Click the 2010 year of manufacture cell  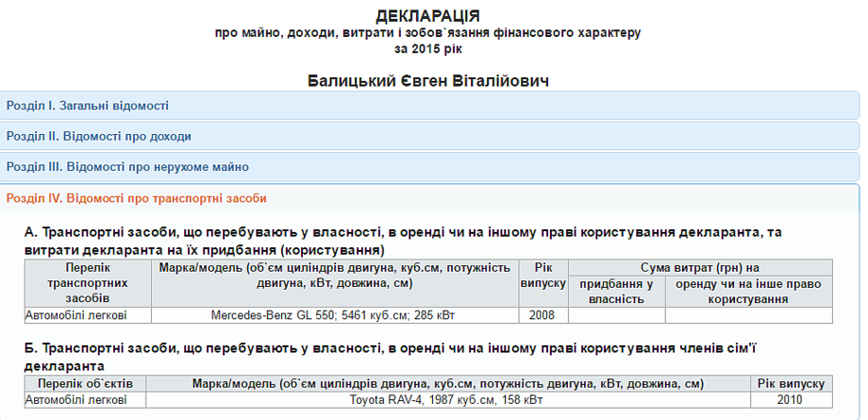pyautogui.click(x=792, y=399)
